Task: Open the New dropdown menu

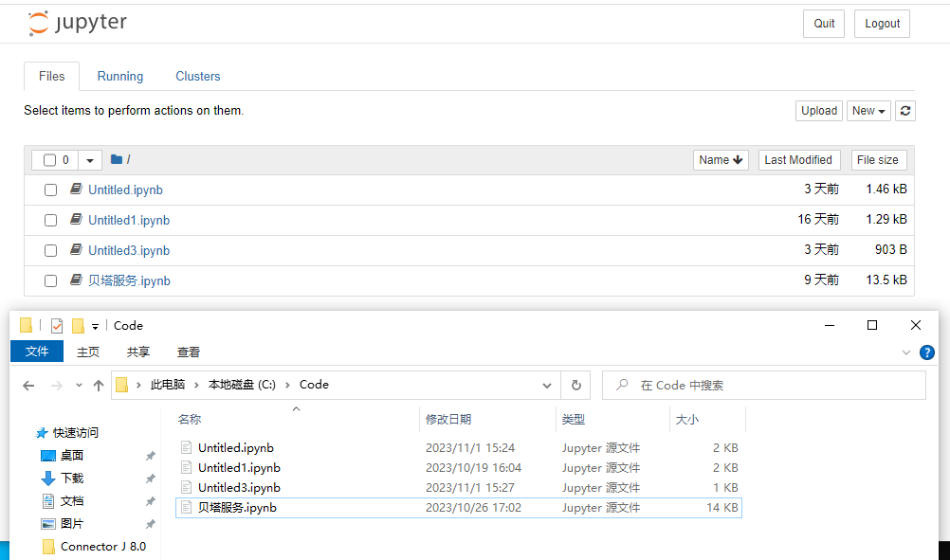Action: pos(868,110)
